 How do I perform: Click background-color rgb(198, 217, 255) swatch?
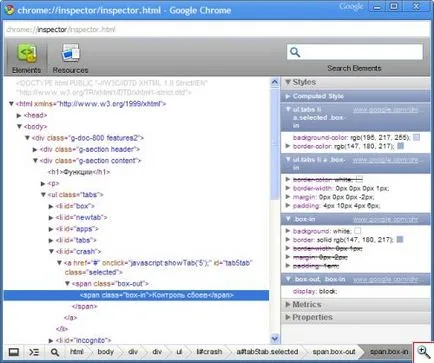coord(416,137)
